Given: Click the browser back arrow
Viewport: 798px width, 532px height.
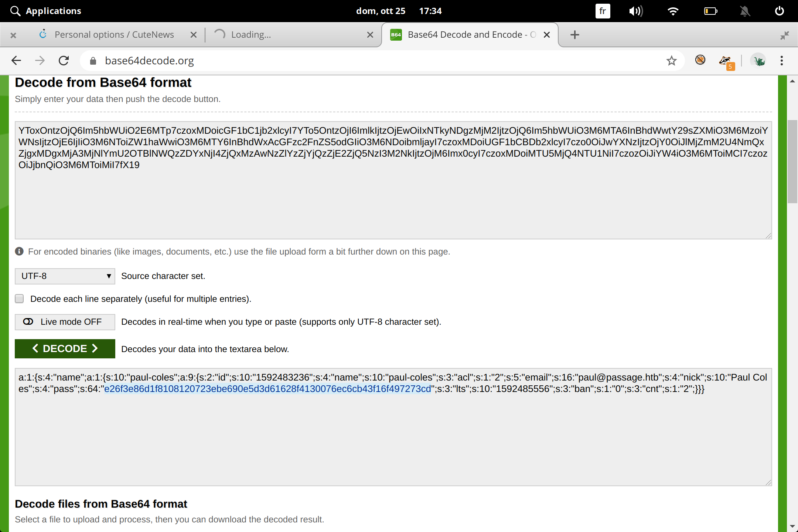Looking at the screenshot, I should tap(16, 61).
